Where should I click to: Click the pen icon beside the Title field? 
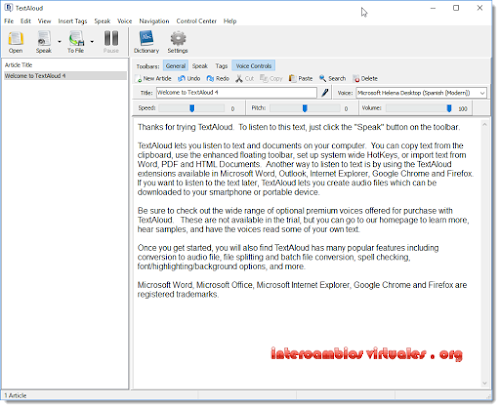click(x=325, y=93)
